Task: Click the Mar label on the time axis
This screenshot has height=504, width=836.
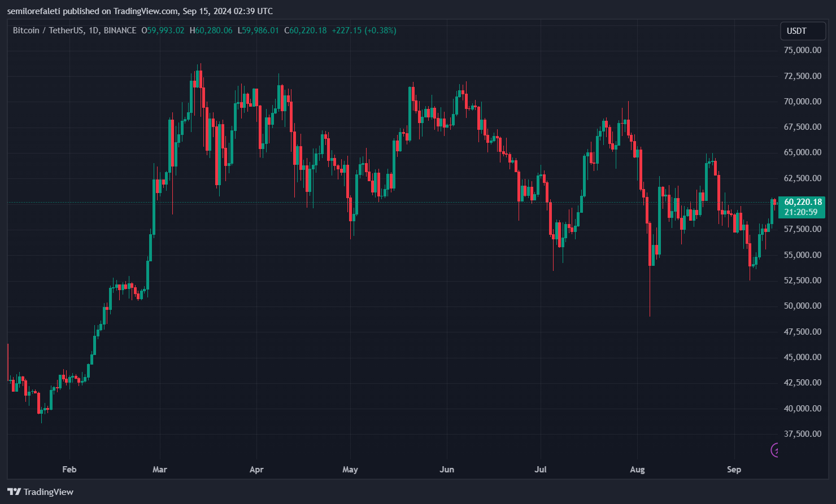Action: pyautogui.click(x=160, y=470)
